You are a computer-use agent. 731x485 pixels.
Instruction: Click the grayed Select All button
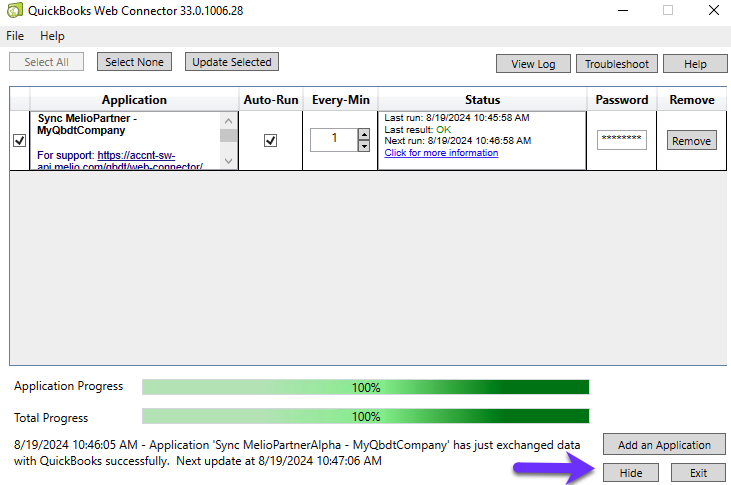[46, 62]
